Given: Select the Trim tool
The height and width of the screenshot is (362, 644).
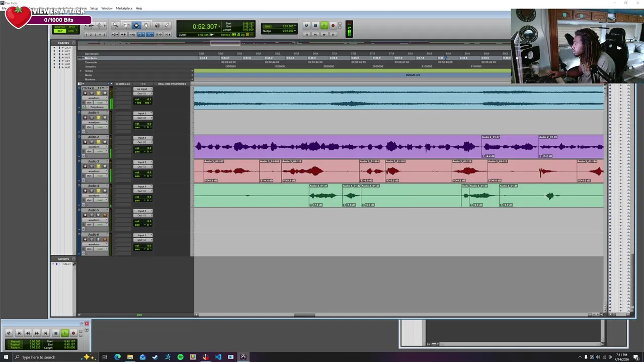Looking at the screenshot, I should tap(127, 25).
